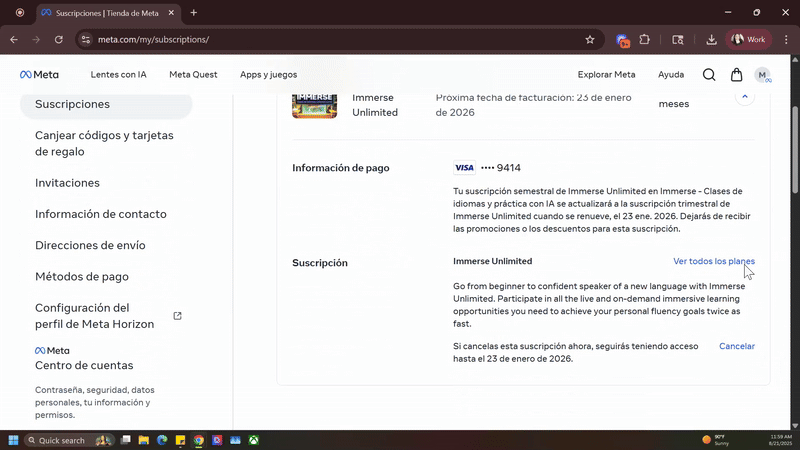Reload the page with the refresh icon
Viewport: 800px width, 450px height.
click(x=59, y=40)
